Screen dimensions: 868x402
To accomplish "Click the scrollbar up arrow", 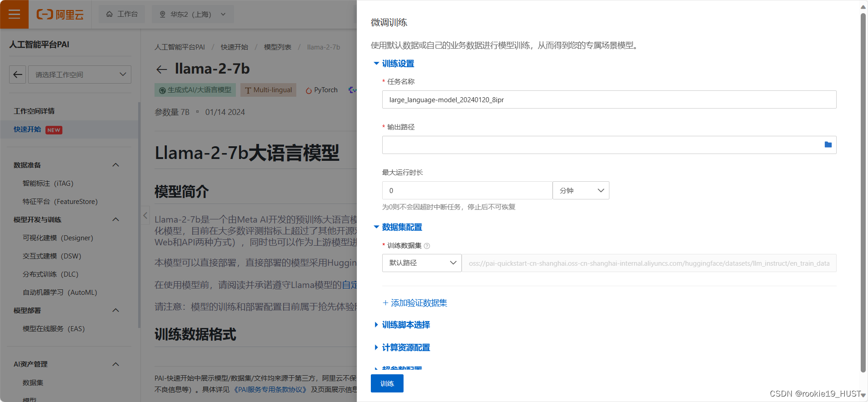I will [x=863, y=6].
